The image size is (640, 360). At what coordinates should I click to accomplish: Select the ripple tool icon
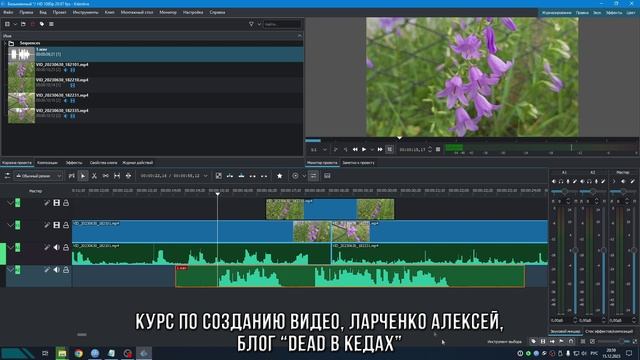pos(129,176)
